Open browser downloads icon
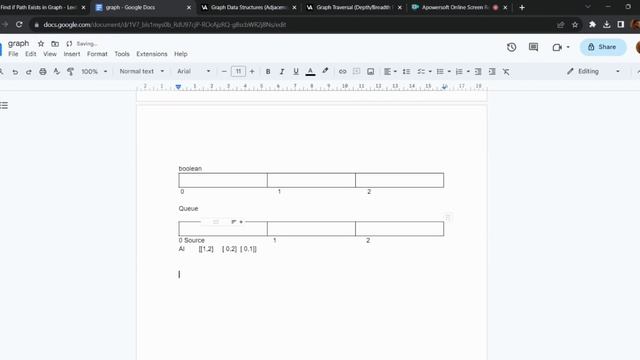Image resolution: width=640 pixels, height=360 pixels. pyautogui.click(x=607, y=24)
